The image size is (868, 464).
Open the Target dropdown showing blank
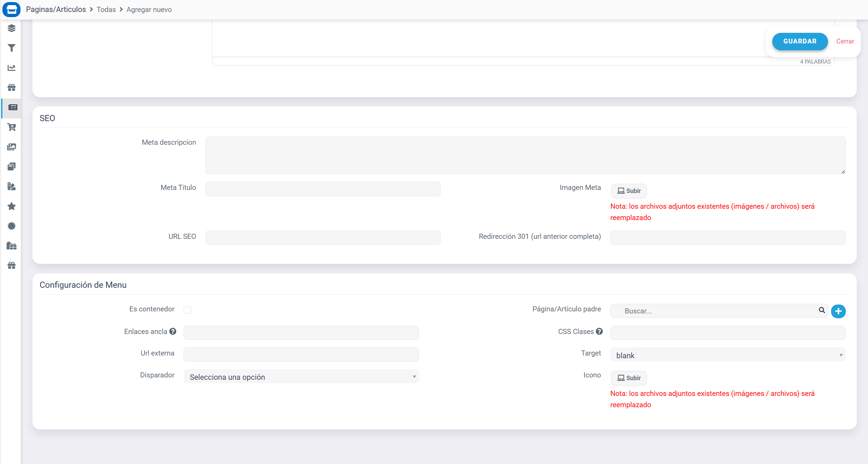click(727, 355)
